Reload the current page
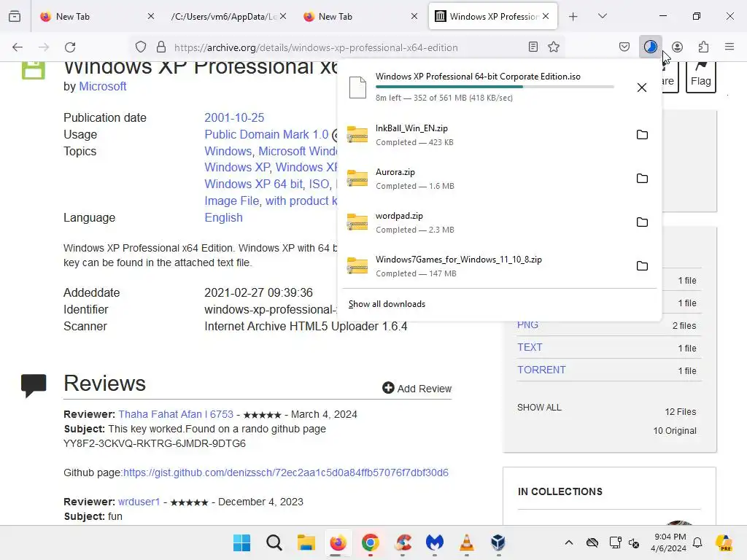 pyautogui.click(x=70, y=47)
